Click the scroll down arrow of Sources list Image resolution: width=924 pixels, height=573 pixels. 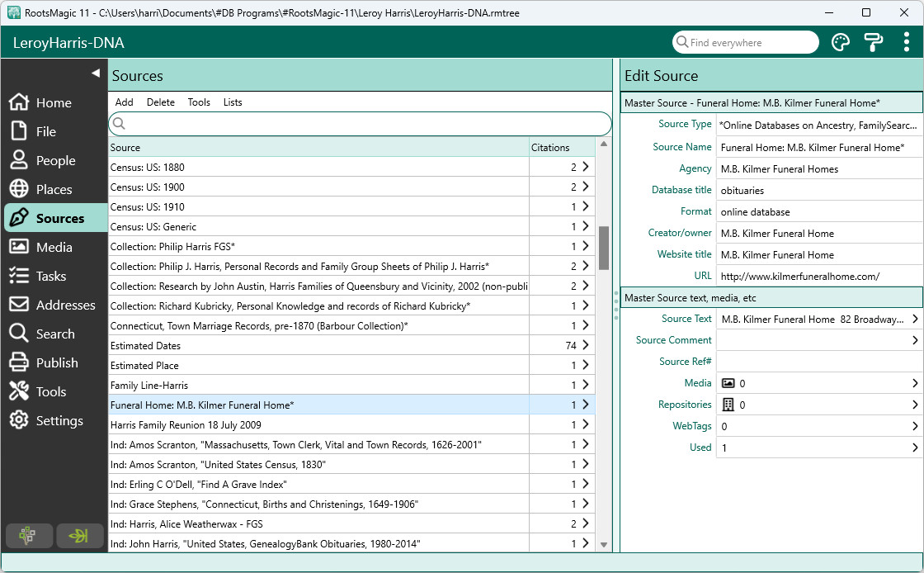(603, 545)
